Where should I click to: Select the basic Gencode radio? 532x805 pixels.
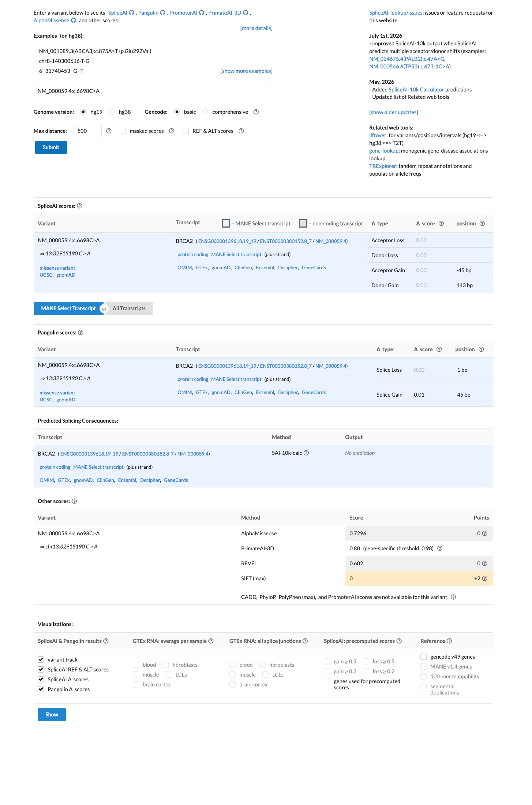pos(177,112)
